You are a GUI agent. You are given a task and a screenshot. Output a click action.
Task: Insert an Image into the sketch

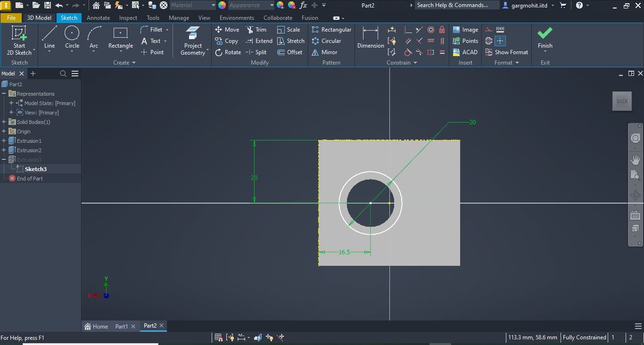tap(465, 30)
